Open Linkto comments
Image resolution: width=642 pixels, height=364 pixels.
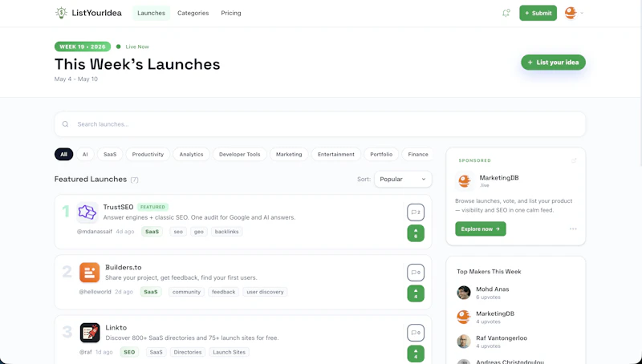point(416,333)
